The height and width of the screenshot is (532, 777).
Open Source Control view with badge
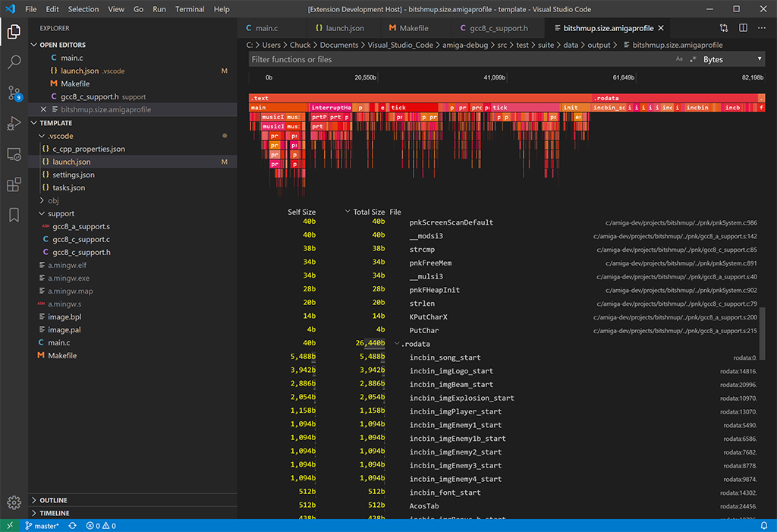[x=14, y=93]
